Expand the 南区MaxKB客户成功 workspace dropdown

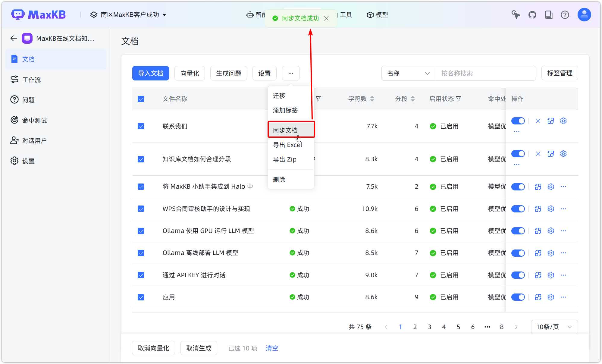tap(129, 14)
